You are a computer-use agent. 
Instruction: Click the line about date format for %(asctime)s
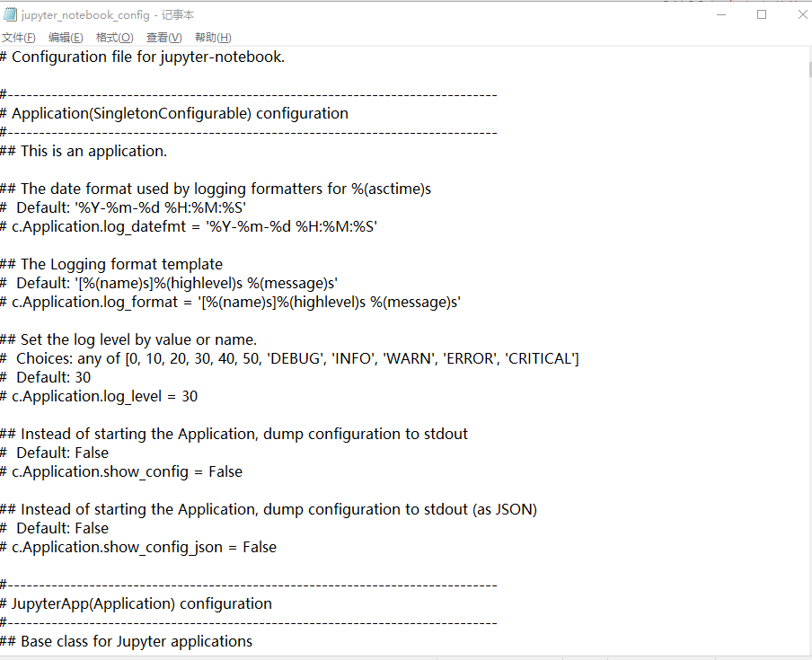tap(216, 189)
